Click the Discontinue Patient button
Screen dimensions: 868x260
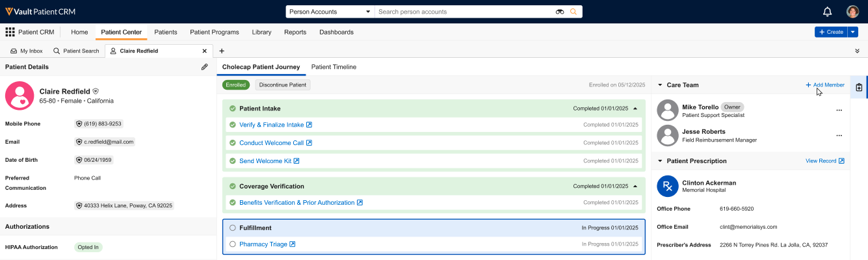(x=283, y=85)
